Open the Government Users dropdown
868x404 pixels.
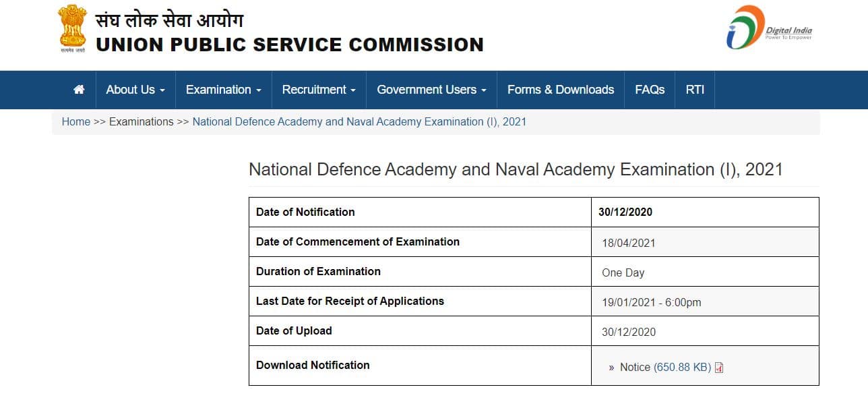(431, 90)
